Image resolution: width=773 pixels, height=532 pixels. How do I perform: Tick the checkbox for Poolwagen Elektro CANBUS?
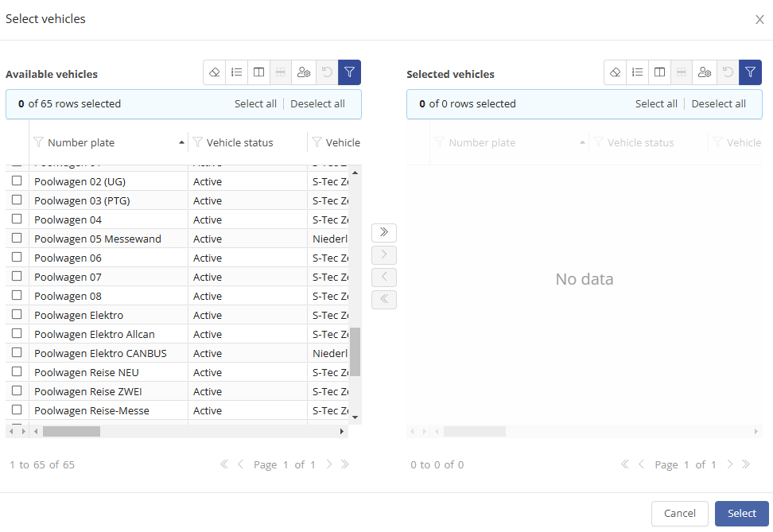(17, 352)
